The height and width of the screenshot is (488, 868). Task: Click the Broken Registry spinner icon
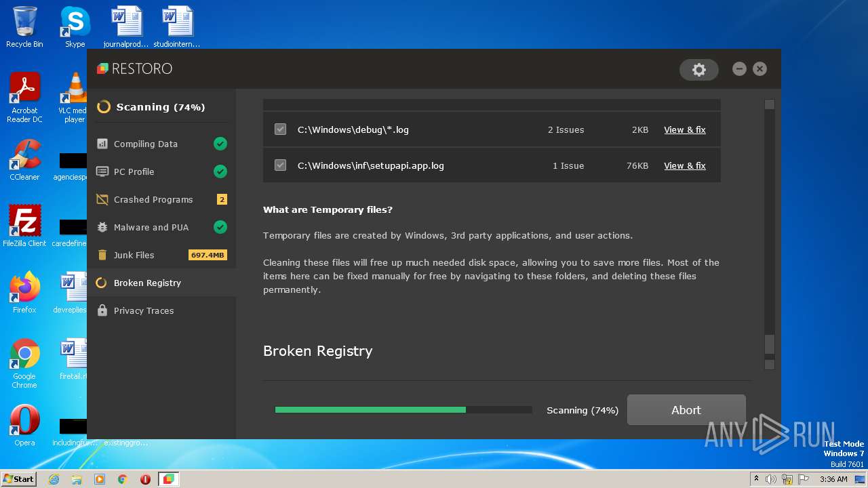tap(101, 283)
